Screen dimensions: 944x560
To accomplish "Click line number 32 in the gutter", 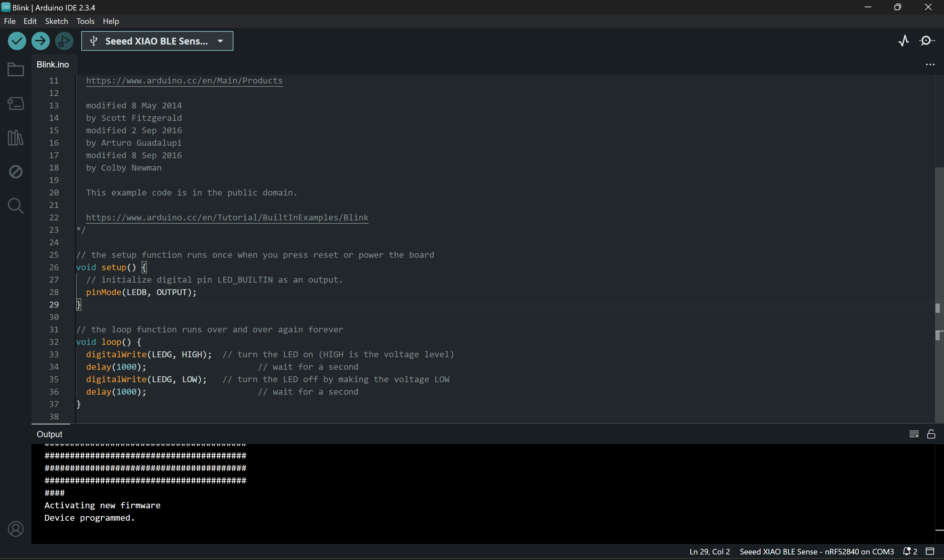I will click(54, 342).
